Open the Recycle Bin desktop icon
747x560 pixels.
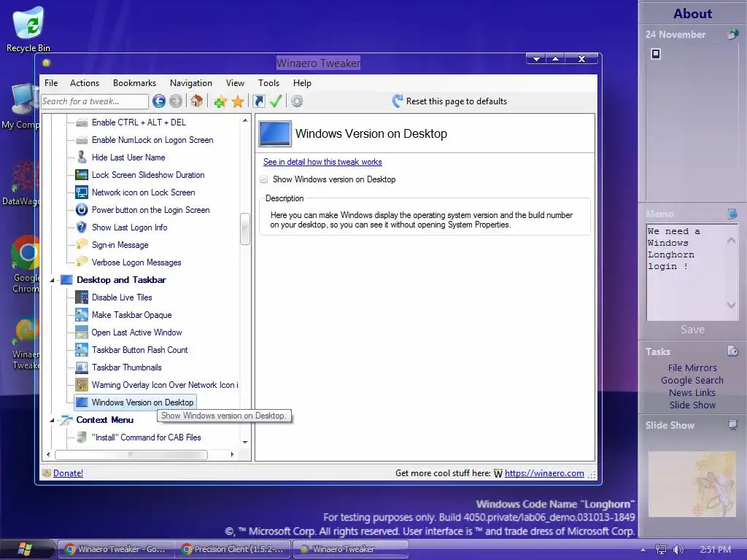[28, 29]
